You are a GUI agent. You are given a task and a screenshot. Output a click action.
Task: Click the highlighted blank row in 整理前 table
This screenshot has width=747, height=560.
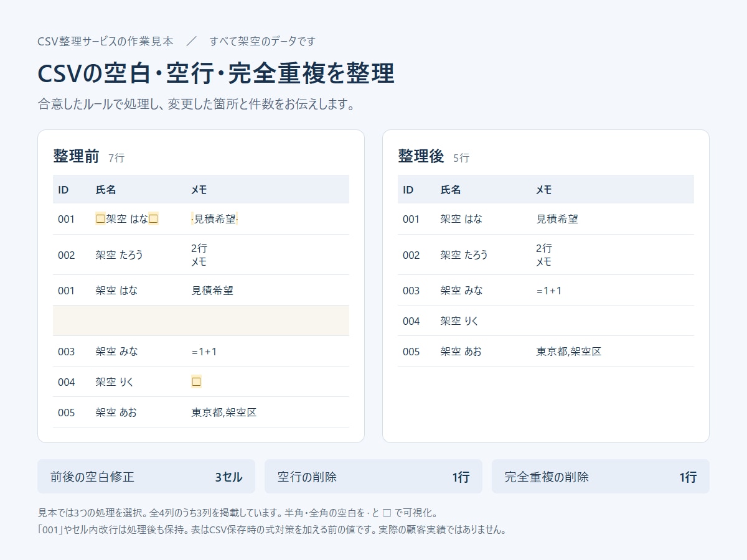[x=201, y=320]
